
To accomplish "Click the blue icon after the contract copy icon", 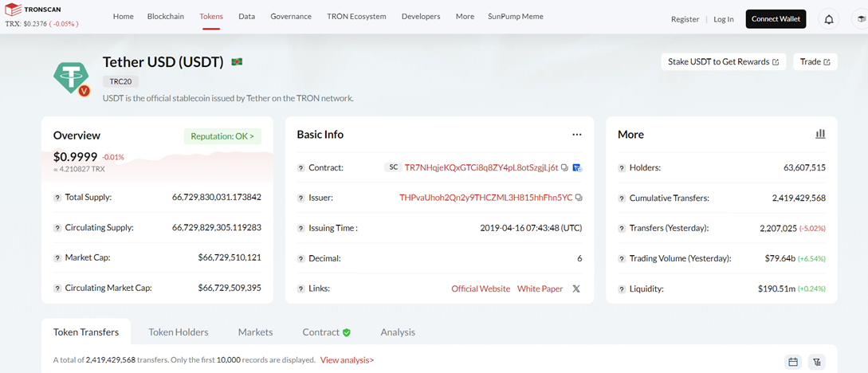I will (x=577, y=167).
